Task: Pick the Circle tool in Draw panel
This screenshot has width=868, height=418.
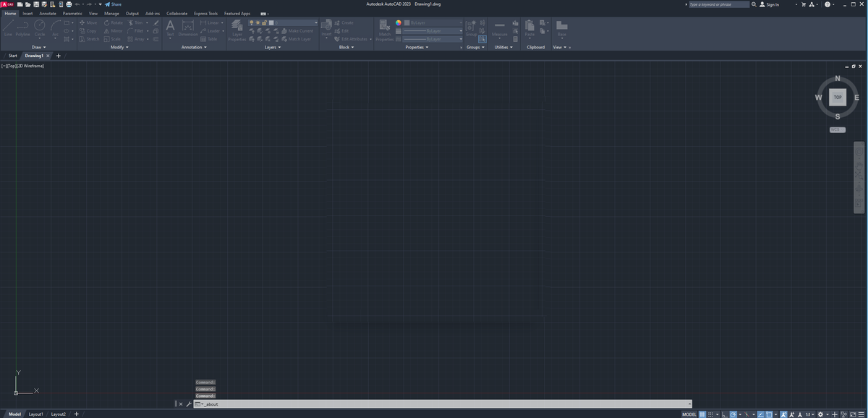Action: click(39, 28)
